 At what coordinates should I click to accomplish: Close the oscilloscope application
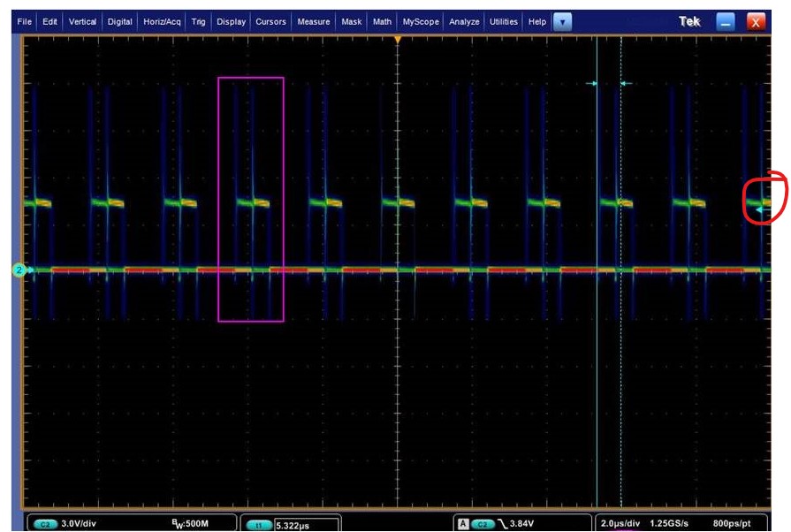click(x=755, y=22)
